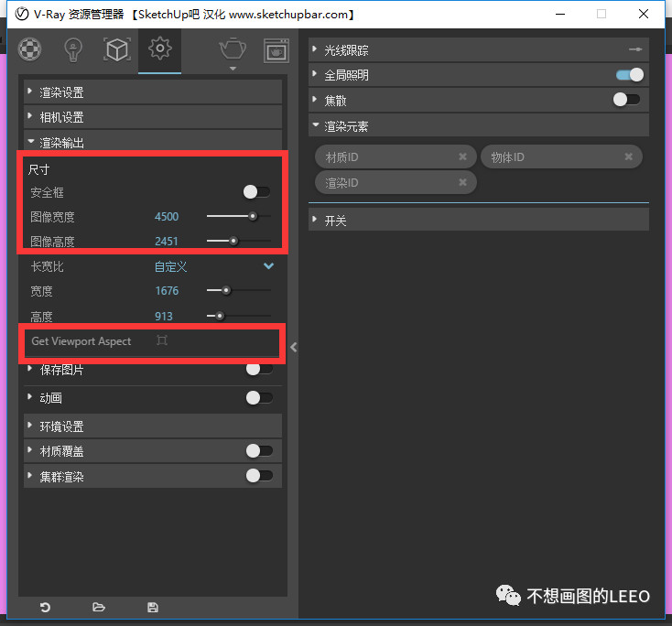The image size is (672, 626).
Task: Expand the 材质覆盖 section arrow
Action: click(29, 450)
